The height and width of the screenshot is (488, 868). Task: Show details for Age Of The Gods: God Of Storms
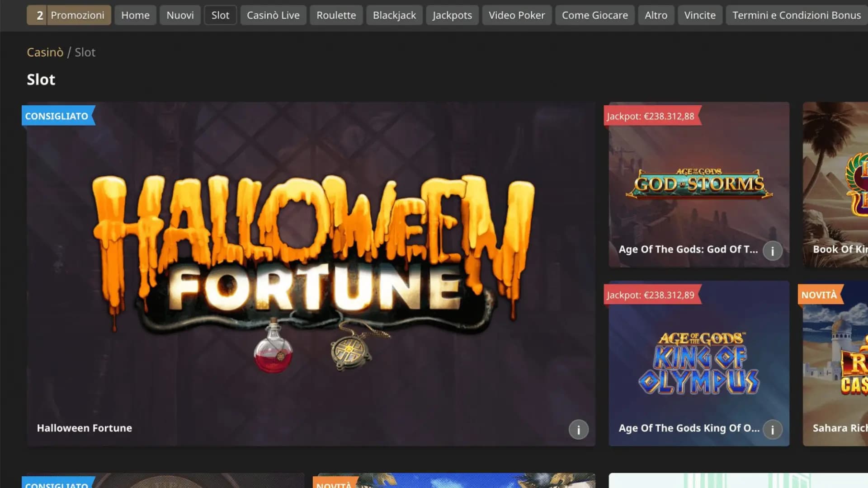(773, 251)
